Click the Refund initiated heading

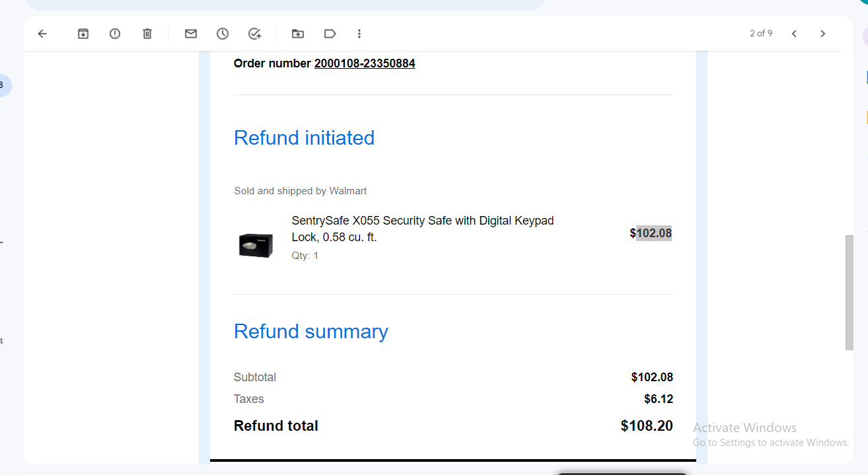304,138
